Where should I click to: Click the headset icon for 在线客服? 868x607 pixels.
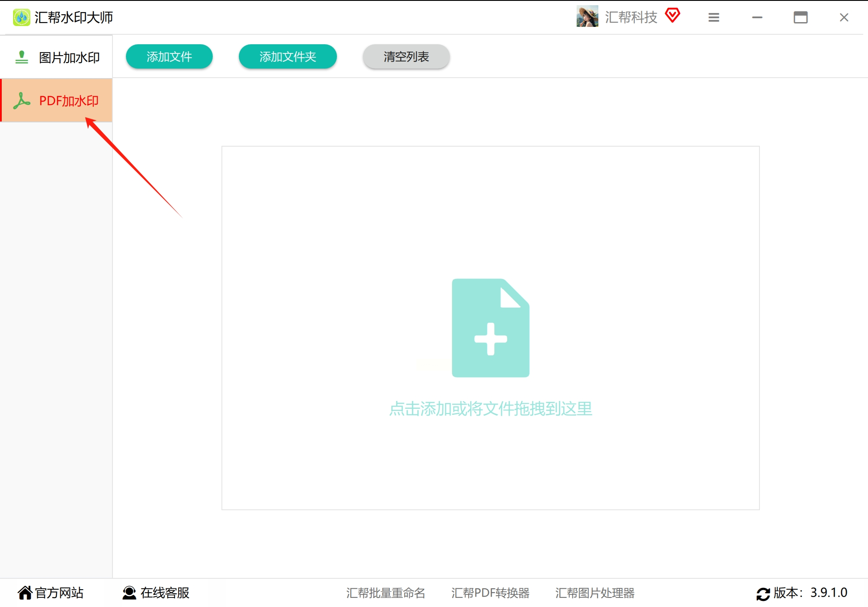[129, 592]
